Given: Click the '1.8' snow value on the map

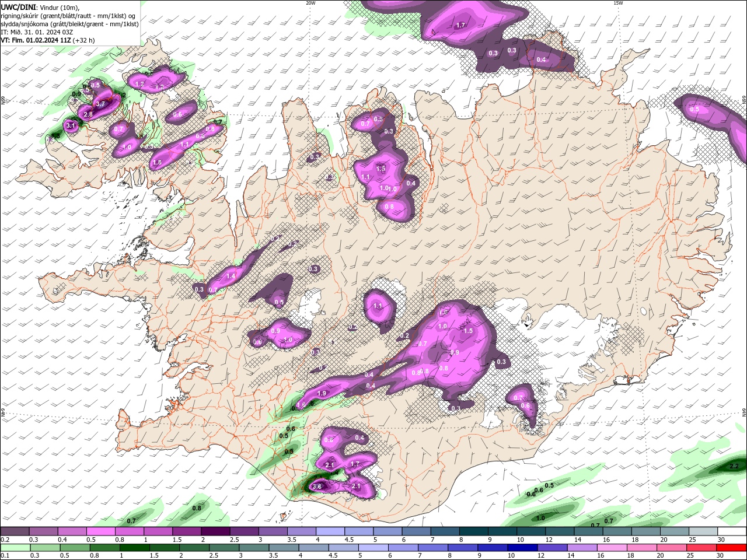Looking at the screenshot, I should click(156, 163).
